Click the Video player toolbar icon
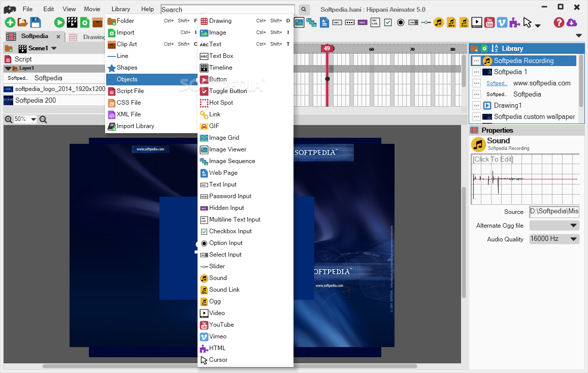Viewport: 588px width, 373px height. (x=477, y=22)
